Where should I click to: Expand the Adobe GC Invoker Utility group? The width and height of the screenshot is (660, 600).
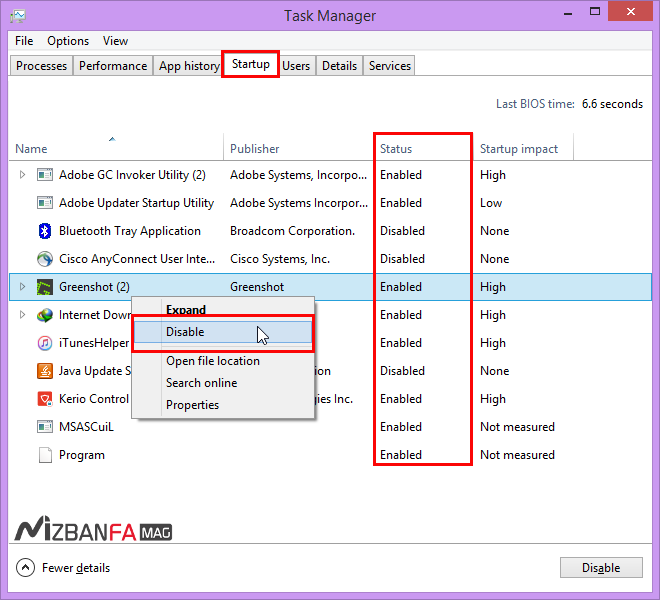[23, 175]
